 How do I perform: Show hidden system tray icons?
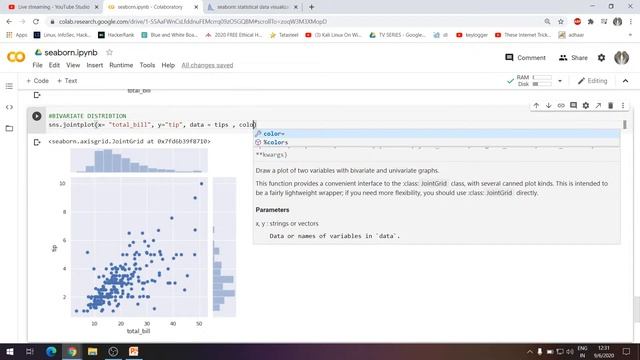click(529, 351)
